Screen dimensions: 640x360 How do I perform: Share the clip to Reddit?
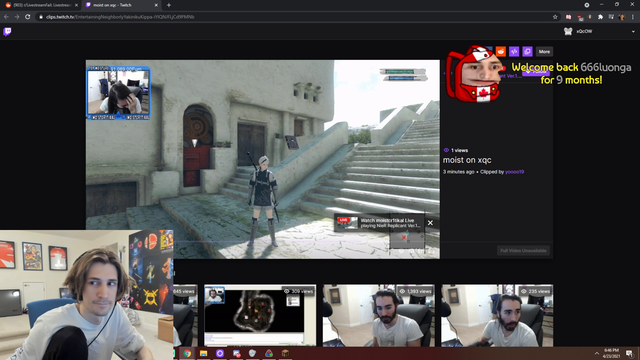[500, 51]
